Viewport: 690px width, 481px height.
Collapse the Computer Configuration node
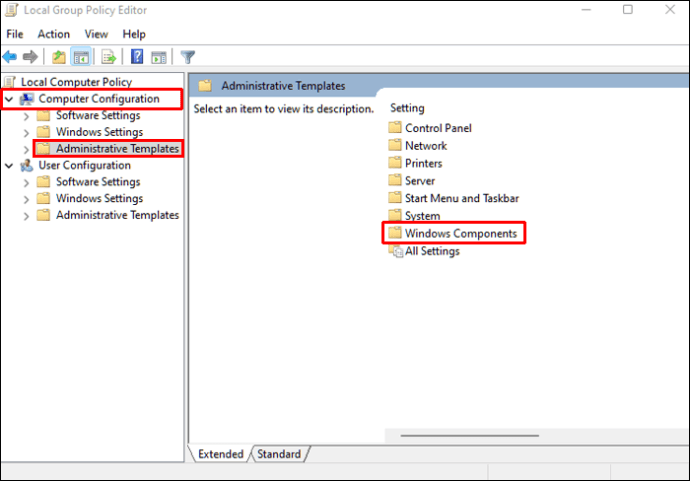(9, 99)
